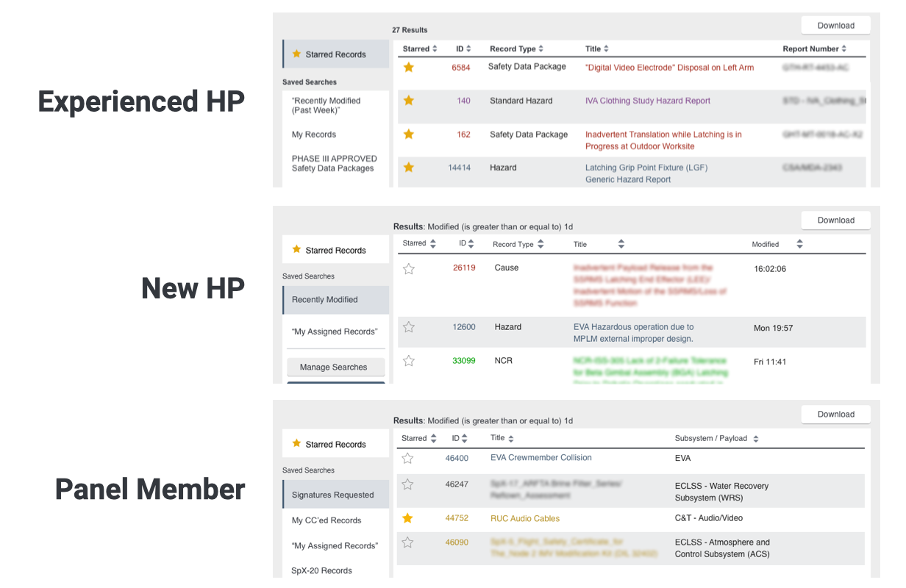Viewport: 906px width, 588px height.
Task: Click Manage Searches button
Action: (333, 367)
